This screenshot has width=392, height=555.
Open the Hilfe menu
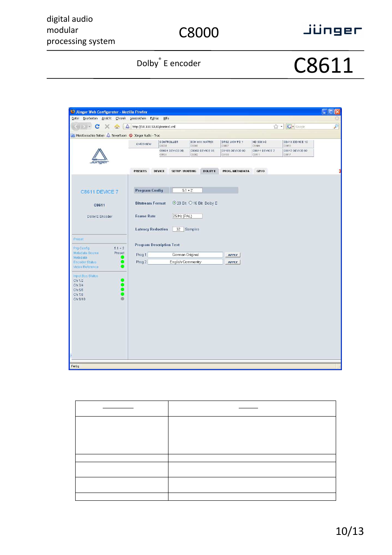(166, 118)
